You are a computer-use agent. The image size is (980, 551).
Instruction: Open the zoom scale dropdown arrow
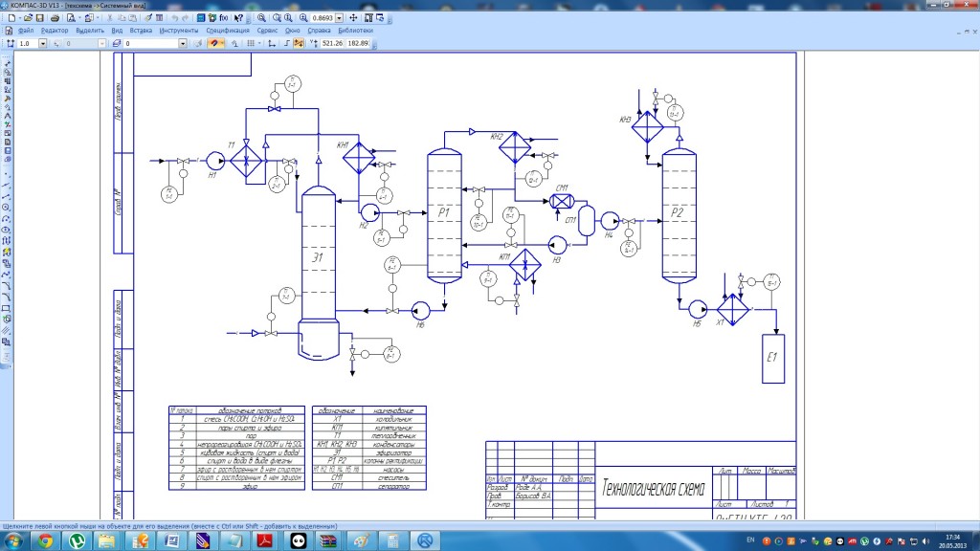pyautogui.click(x=339, y=18)
